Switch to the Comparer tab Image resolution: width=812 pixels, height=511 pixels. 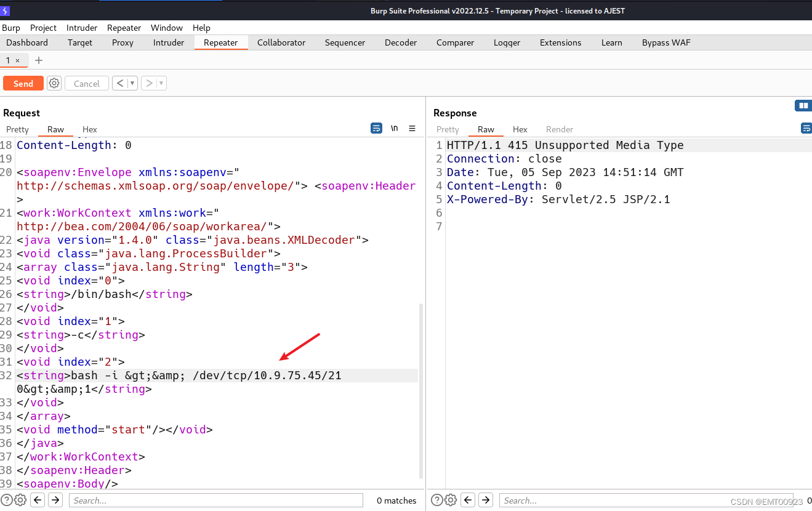456,42
